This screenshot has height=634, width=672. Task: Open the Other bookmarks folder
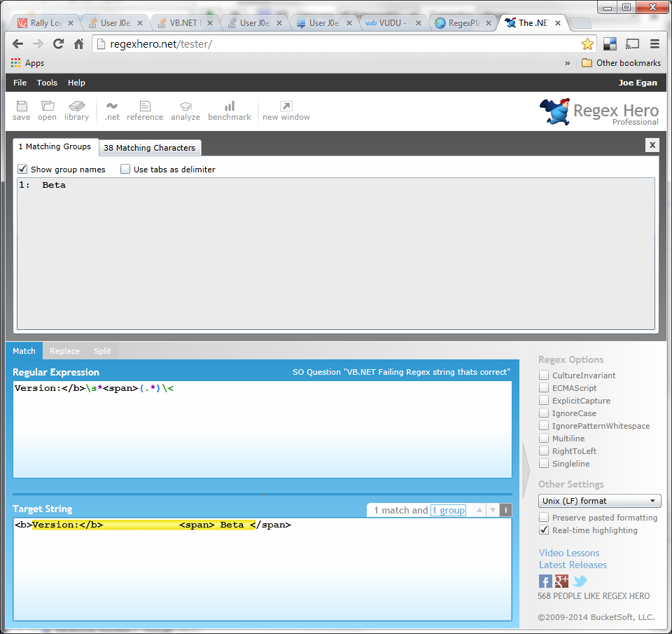[x=621, y=62]
